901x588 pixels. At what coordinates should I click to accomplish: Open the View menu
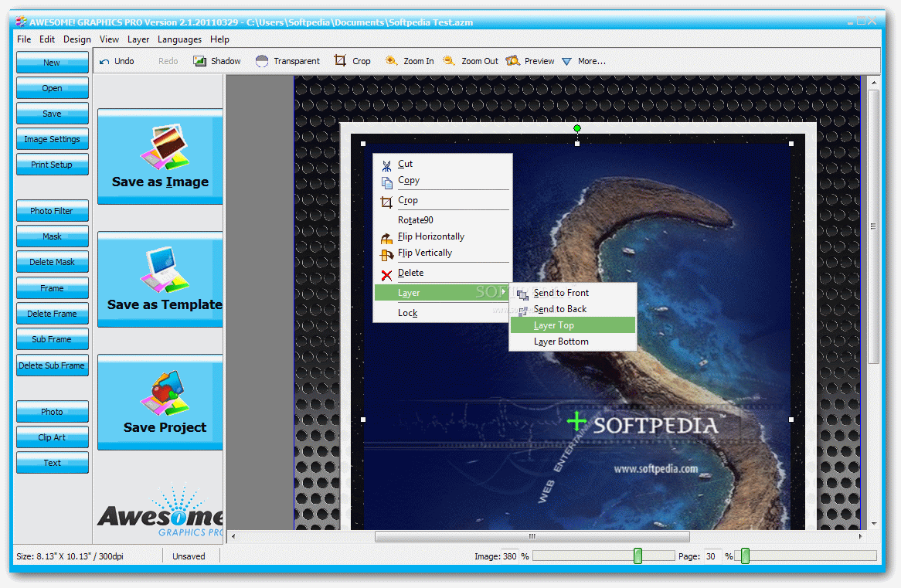[109, 39]
